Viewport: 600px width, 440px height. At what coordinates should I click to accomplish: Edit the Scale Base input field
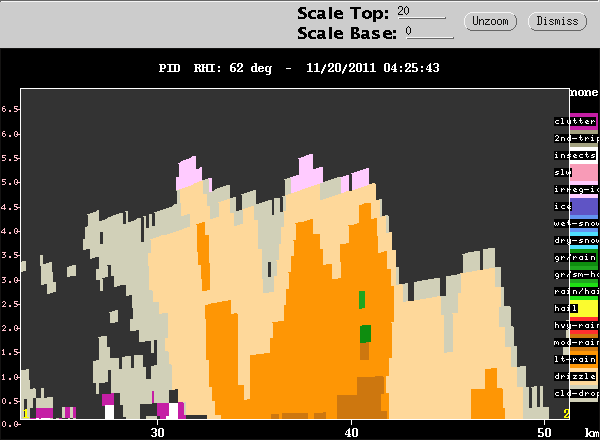(x=430, y=32)
